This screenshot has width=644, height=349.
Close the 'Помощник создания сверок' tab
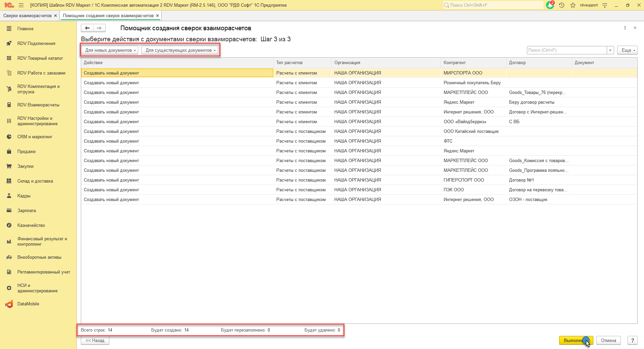(157, 16)
